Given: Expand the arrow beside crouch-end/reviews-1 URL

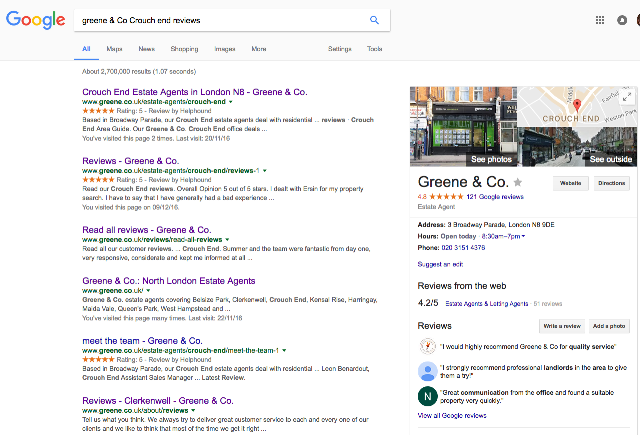Looking at the screenshot, I should [264, 171].
